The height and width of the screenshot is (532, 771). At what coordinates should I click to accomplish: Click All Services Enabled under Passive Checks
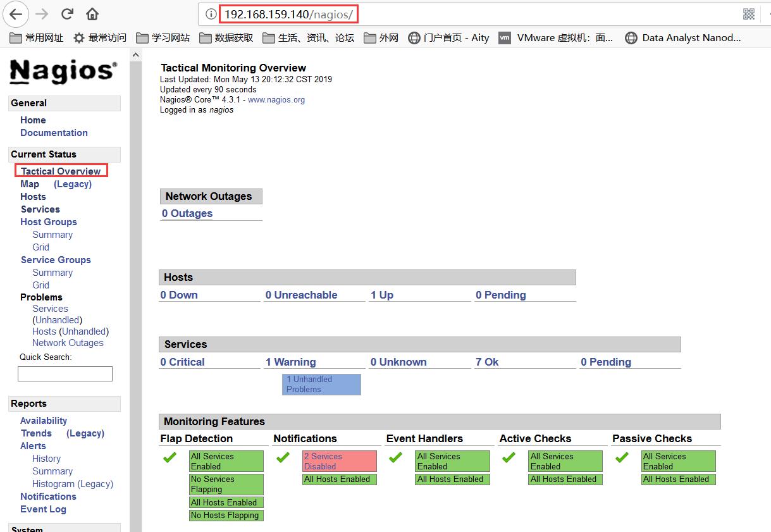679,462
